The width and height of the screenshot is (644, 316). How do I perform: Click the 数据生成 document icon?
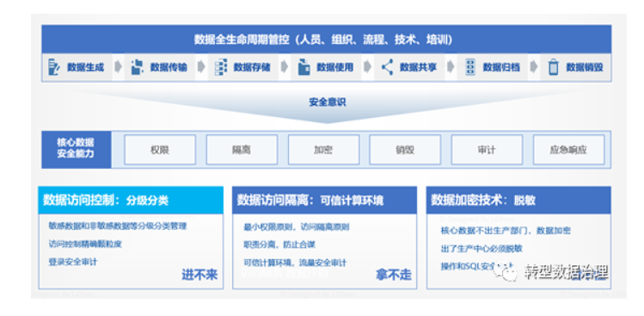pyautogui.click(x=54, y=67)
